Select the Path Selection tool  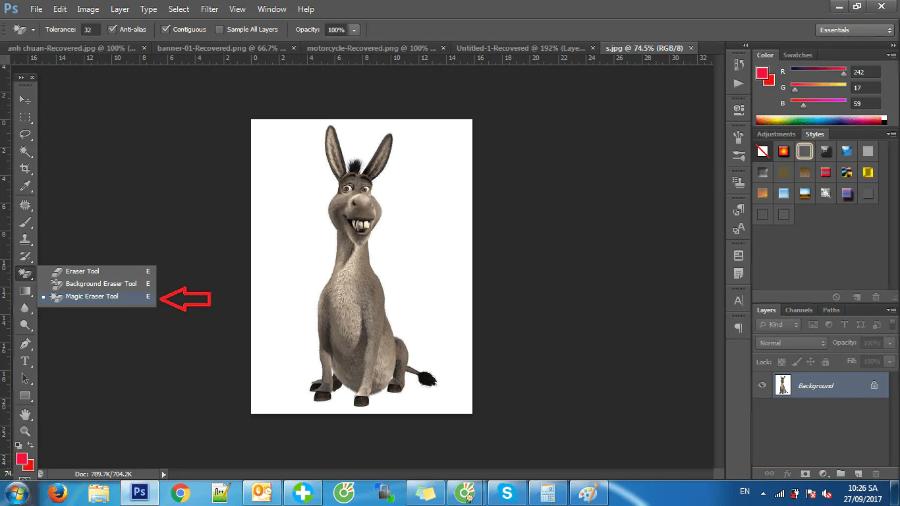(x=25, y=379)
